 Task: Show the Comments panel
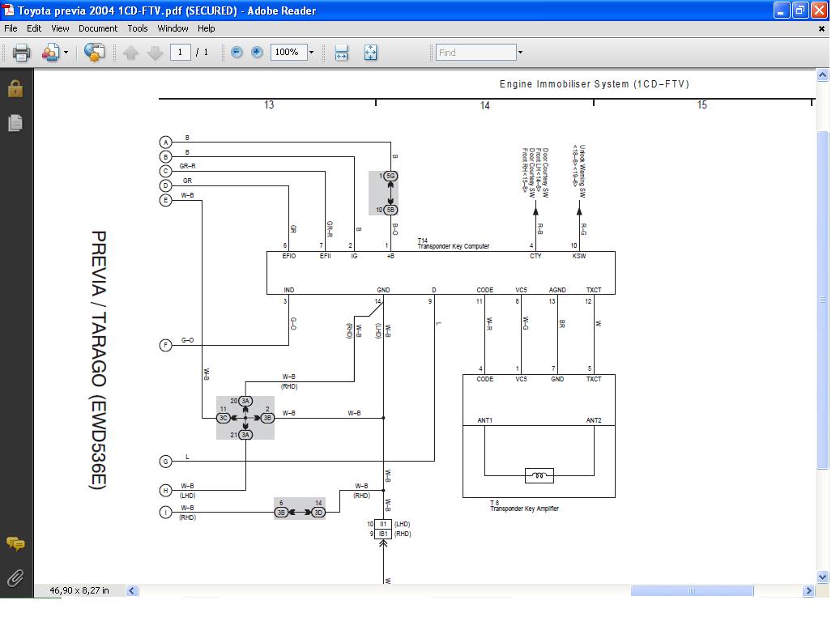(x=15, y=543)
